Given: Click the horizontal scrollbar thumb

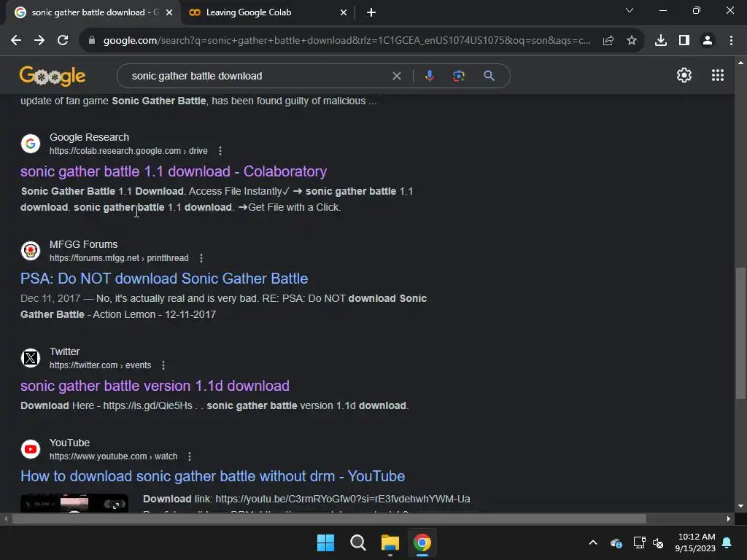Looking at the screenshot, I should point(329,519).
